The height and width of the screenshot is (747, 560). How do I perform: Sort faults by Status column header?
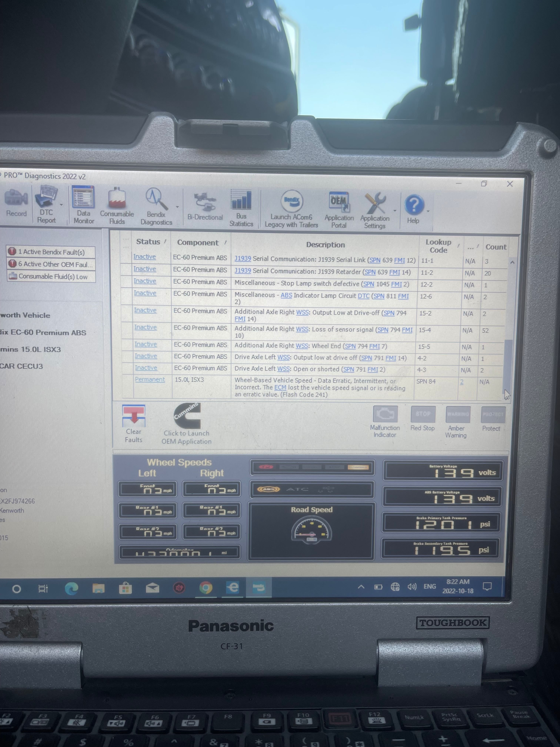pyautogui.click(x=148, y=242)
